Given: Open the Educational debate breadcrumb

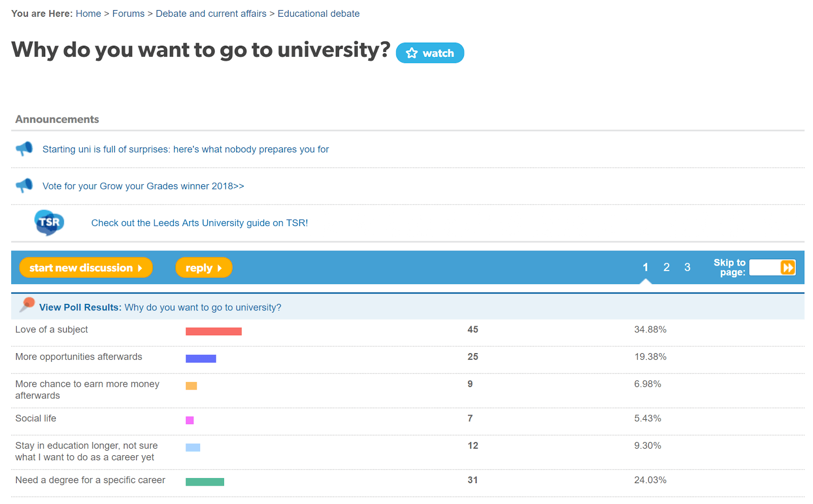Looking at the screenshot, I should click(x=318, y=14).
